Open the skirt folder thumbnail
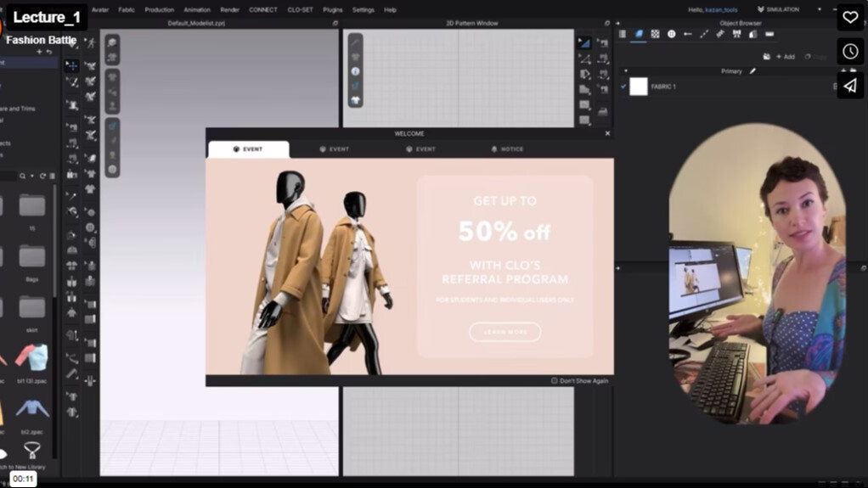The height and width of the screenshot is (488, 868). coord(32,307)
